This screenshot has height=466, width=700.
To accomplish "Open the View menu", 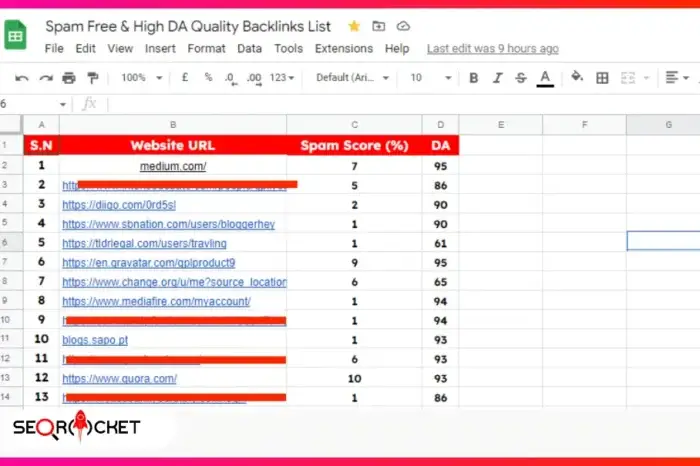I will pos(120,49).
